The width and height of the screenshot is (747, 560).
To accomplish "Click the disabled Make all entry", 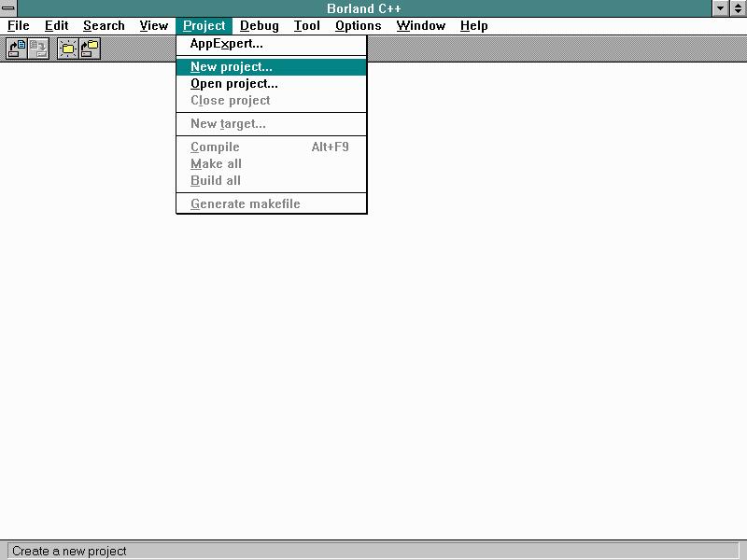I will pyautogui.click(x=272, y=164).
